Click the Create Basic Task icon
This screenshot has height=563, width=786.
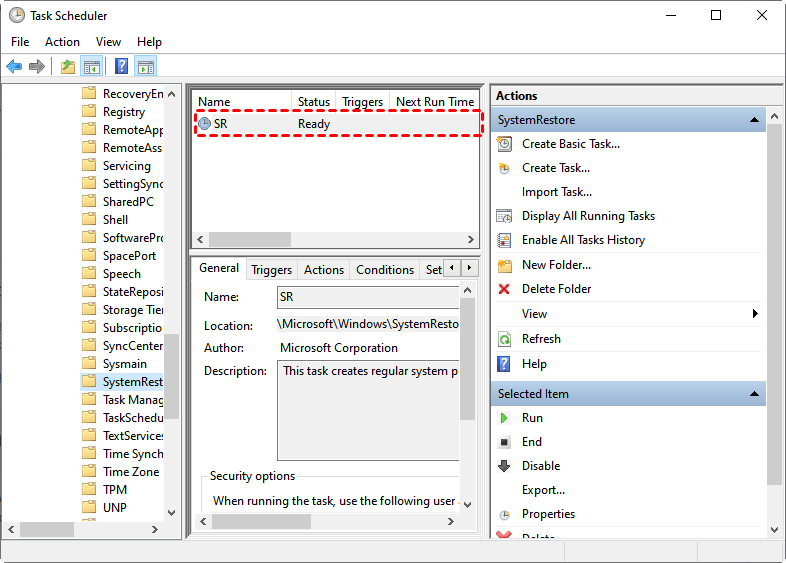504,144
